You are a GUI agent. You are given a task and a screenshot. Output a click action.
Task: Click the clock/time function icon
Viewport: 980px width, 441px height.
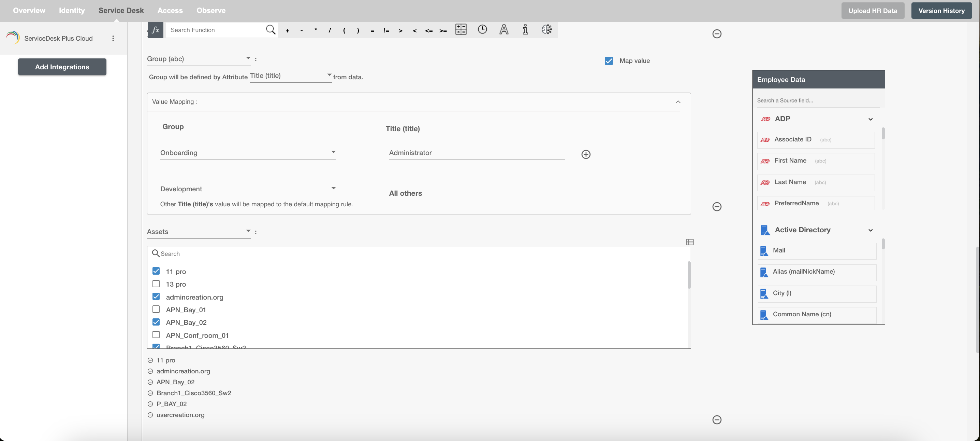pyautogui.click(x=481, y=30)
